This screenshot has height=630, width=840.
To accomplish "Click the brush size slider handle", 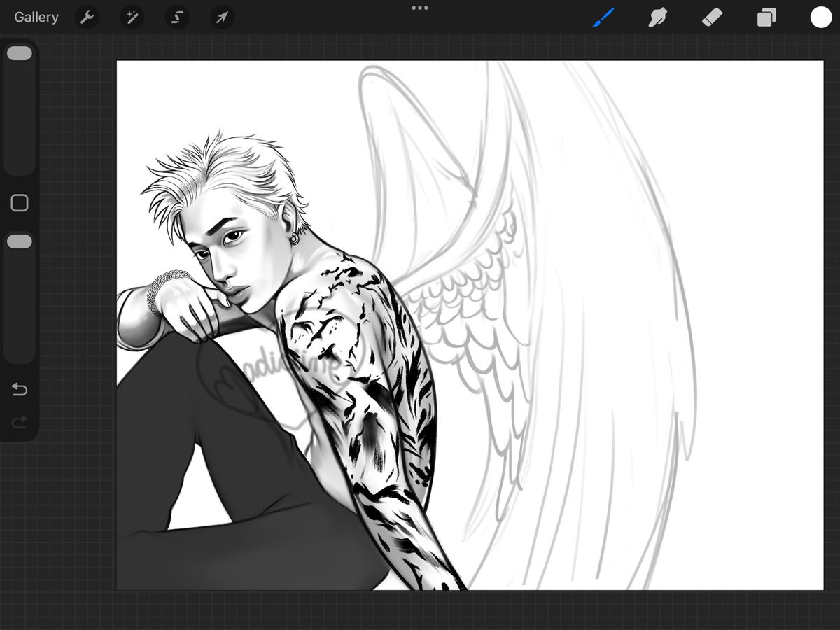I will point(20,53).
